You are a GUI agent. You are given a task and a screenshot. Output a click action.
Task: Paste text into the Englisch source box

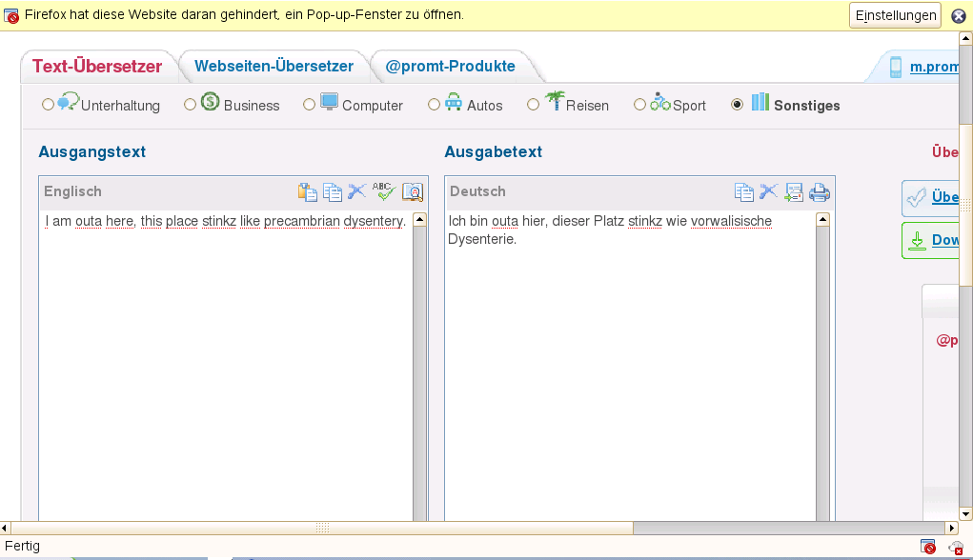pyautogui.click(x=307, y=192)
